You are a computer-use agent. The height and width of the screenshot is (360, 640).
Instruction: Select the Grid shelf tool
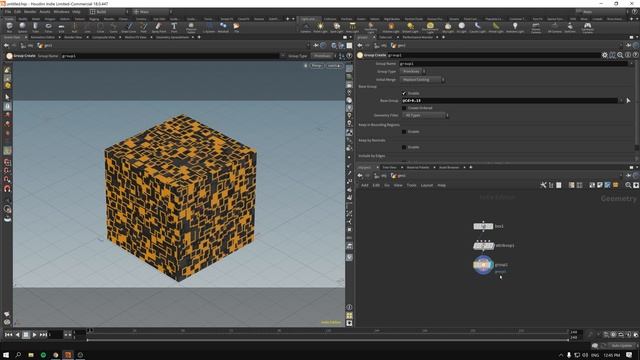coord(61,27)
